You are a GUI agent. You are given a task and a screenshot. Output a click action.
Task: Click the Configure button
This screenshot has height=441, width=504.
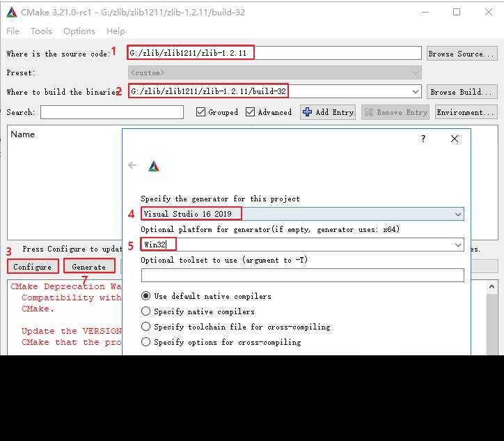point(33,267)
